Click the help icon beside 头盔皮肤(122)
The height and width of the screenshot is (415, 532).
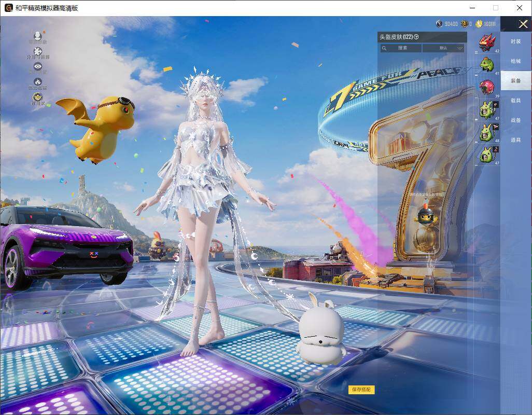pos(416,37)
